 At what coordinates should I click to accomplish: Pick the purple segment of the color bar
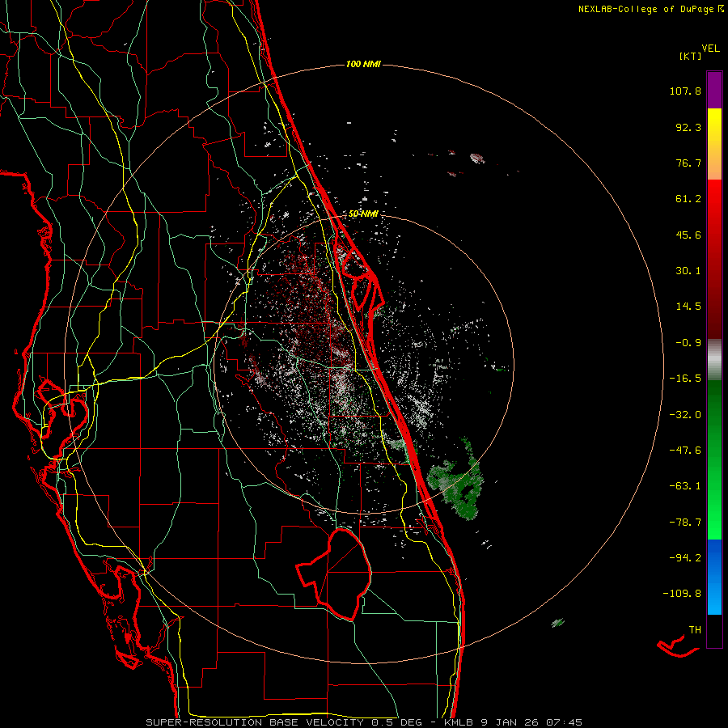click(x=714, y=90)
